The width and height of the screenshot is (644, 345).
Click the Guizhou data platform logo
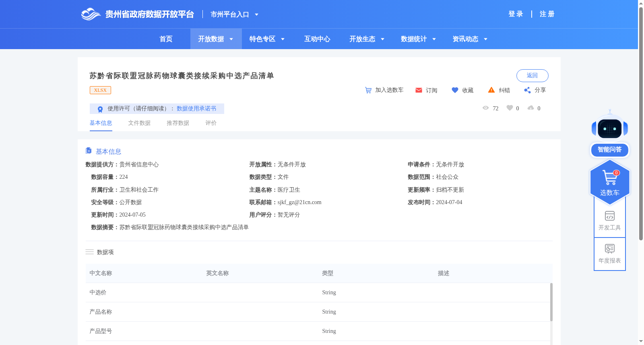(138, 14)
